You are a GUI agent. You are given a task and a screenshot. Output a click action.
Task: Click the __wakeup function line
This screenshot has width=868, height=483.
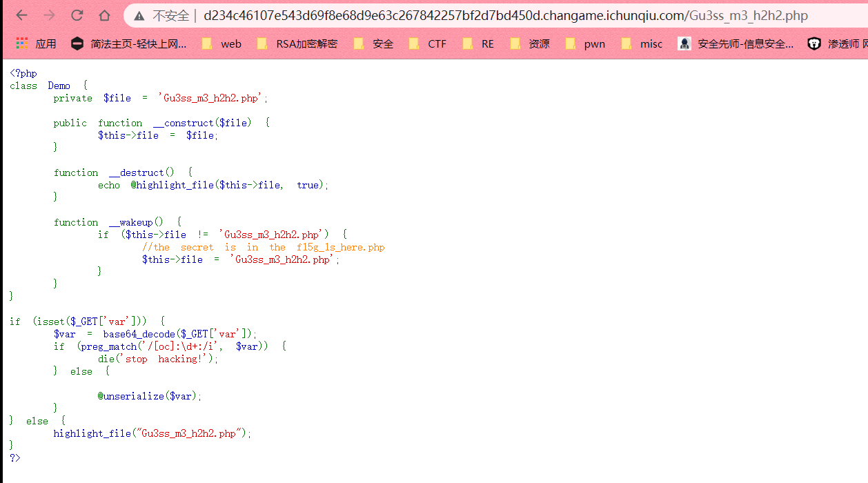click(x=117, y=222)
